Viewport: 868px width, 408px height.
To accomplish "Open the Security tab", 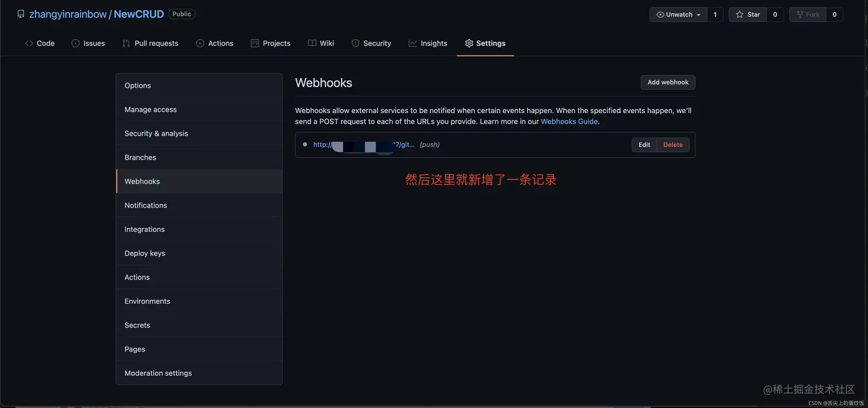I will (x=371, y=43).
